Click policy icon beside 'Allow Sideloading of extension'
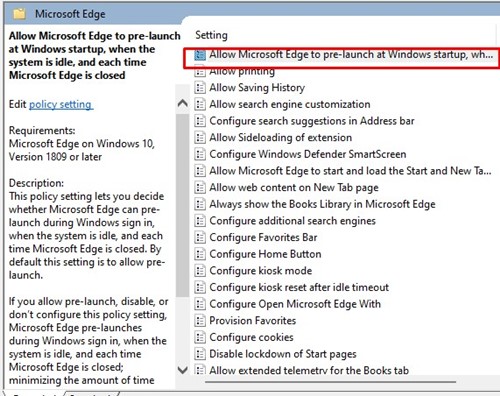Image resolution: width=500 pixels, height=396 pixels. point(200,138)
